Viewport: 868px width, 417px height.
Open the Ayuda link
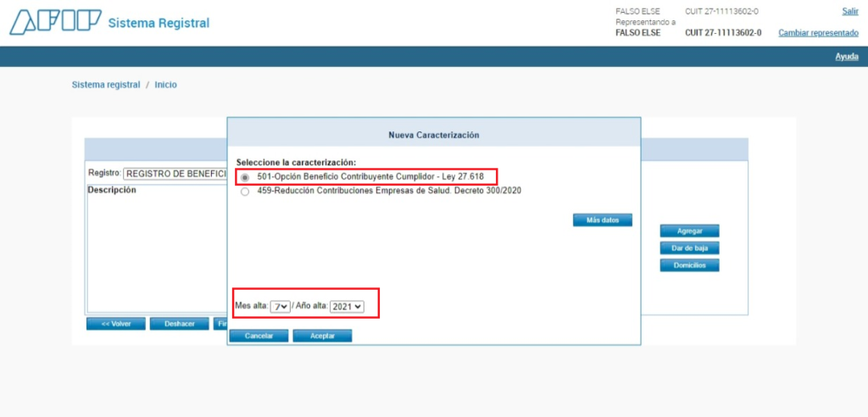847,57
